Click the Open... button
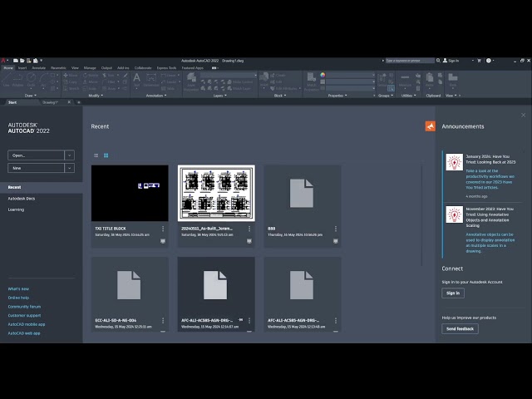The width and height of the screenshot is (532, 399). click(36, 155)
